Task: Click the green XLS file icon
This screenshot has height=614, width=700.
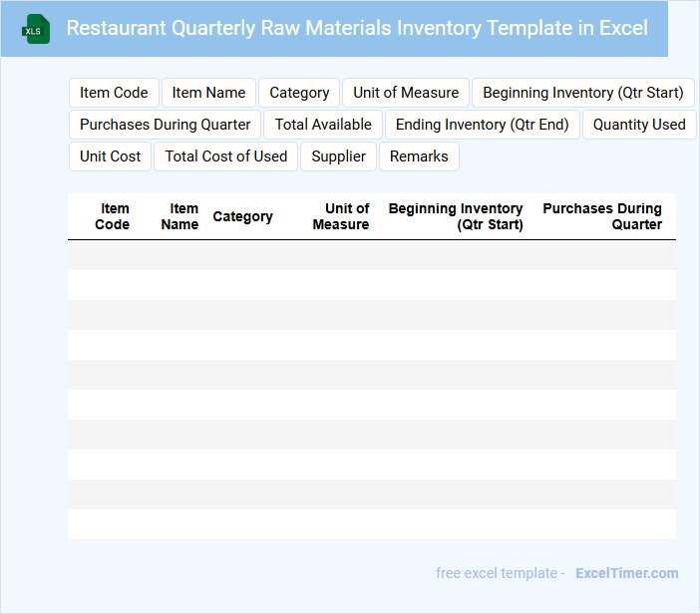Action: click(36, 29)
